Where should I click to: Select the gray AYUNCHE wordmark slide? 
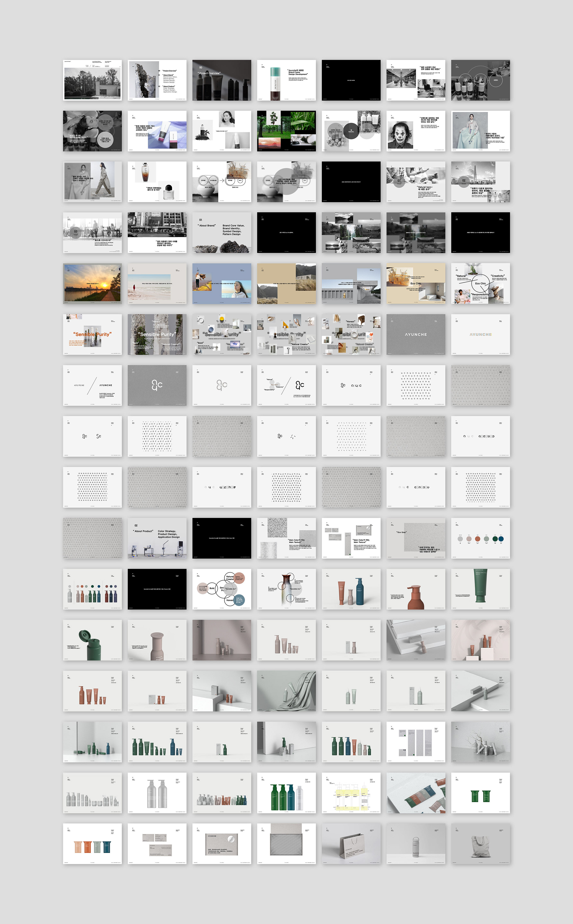click(x=416, y=334)
